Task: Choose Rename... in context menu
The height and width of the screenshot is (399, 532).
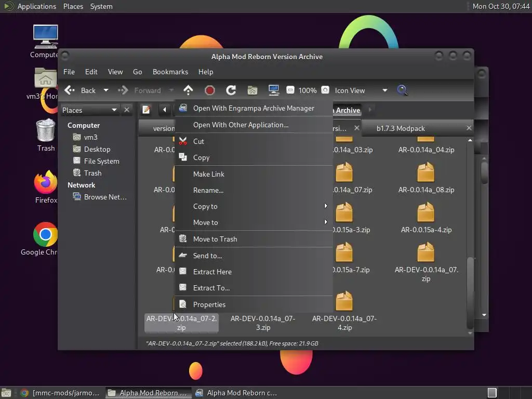Action: (x=254, y=190)
